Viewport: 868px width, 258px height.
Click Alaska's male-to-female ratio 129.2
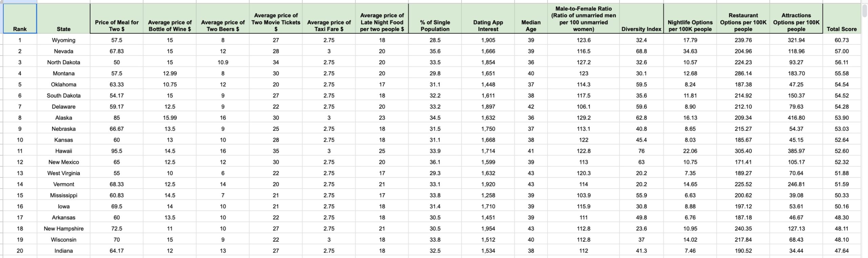click(583, 118)
